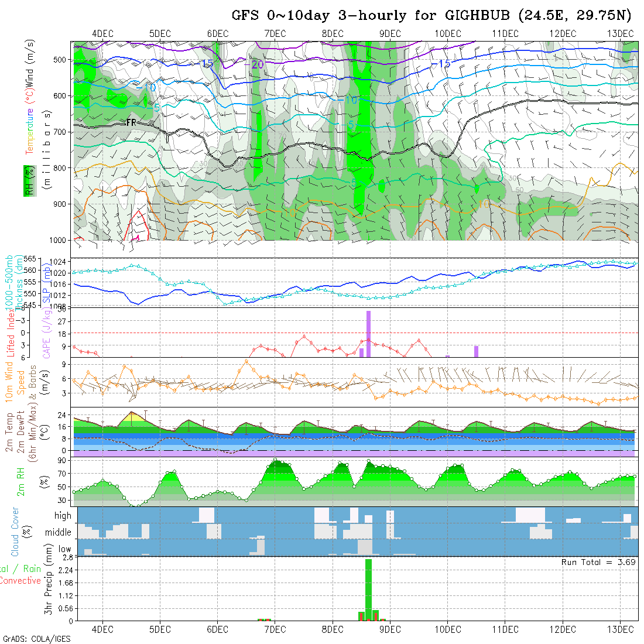Click the purple -20 temperature contour label

pyautogui.click(x=256, y=64)
